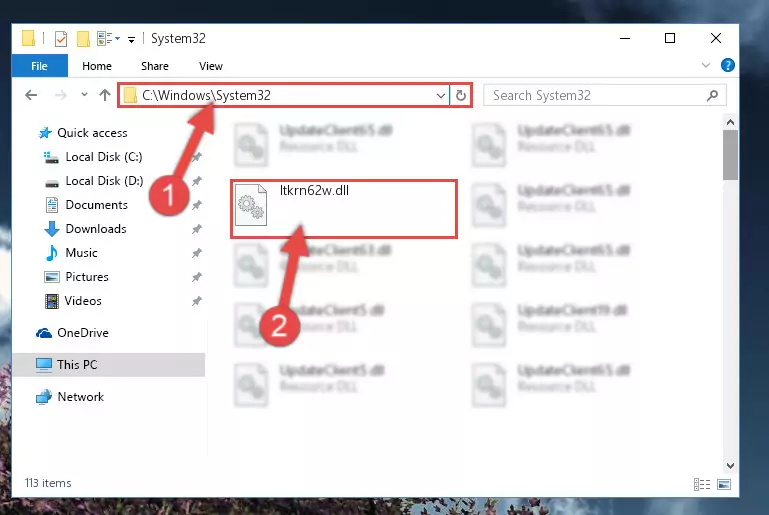Click the pin icon beside Videos
The image size is (769, 515).
point(197,301)
